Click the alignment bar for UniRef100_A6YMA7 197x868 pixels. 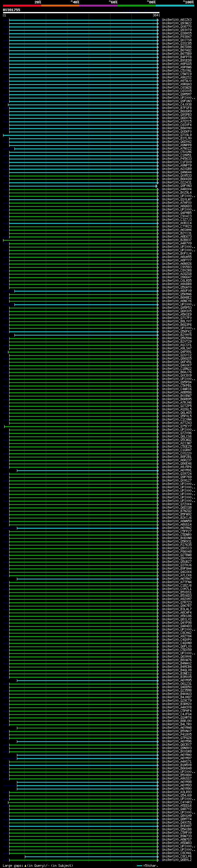tap(87, 579)
